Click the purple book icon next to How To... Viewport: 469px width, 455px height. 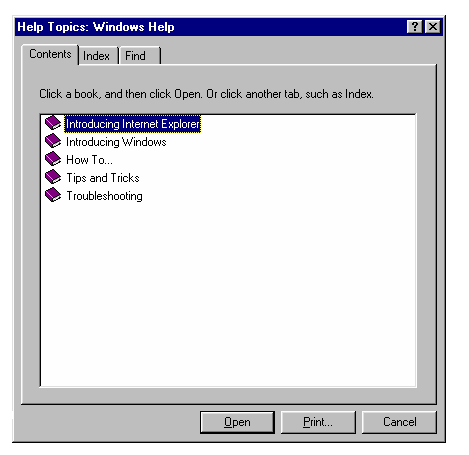point(53,159)
